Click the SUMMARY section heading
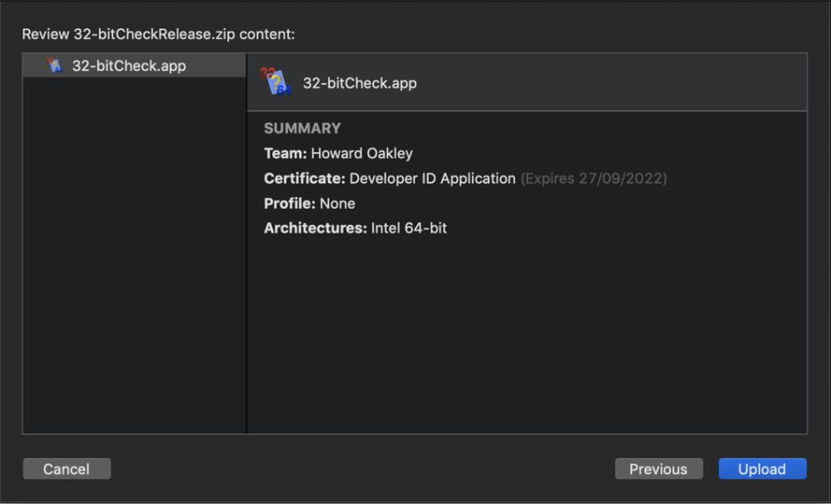This screenshot has height=504, width=831. click(301, 128)
